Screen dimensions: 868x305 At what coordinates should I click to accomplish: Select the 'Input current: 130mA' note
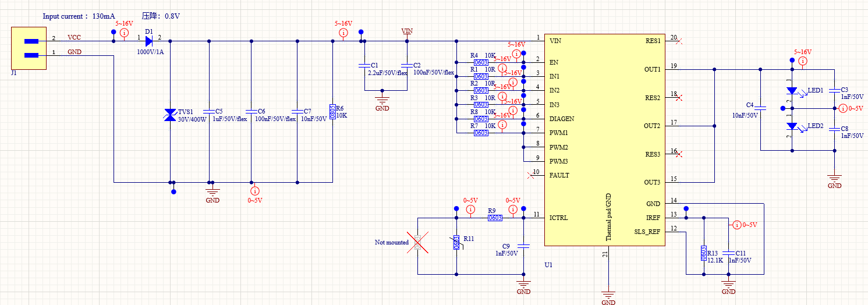[79, 16]
